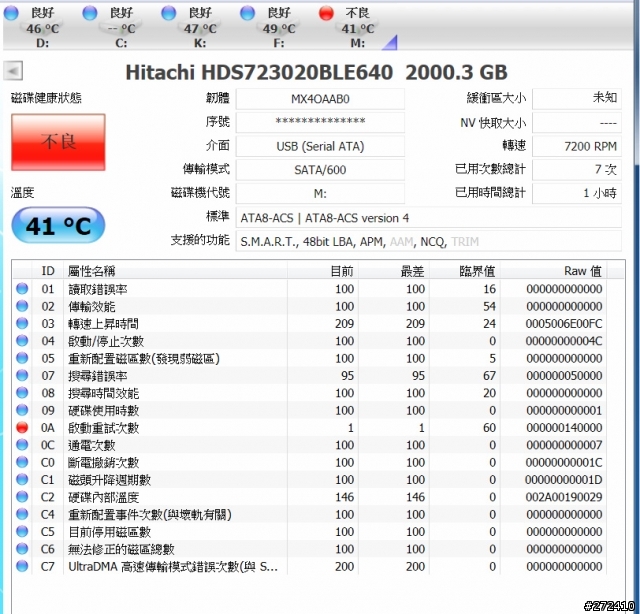Screen dimensions: 640x614
Task: Click the blue status orb for drive F:
Action: (x=247, y=13)
